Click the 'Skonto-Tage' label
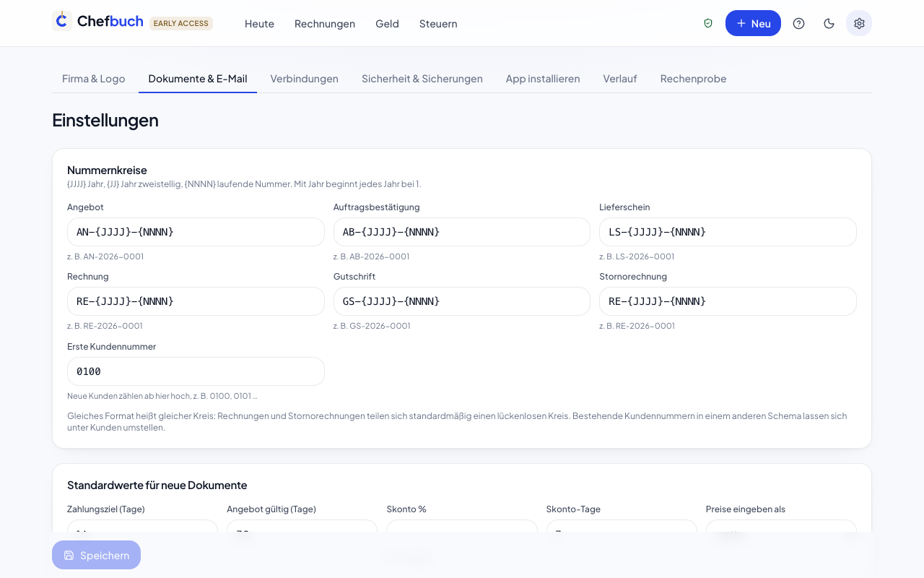924x578 pixels. pos(573,509)
